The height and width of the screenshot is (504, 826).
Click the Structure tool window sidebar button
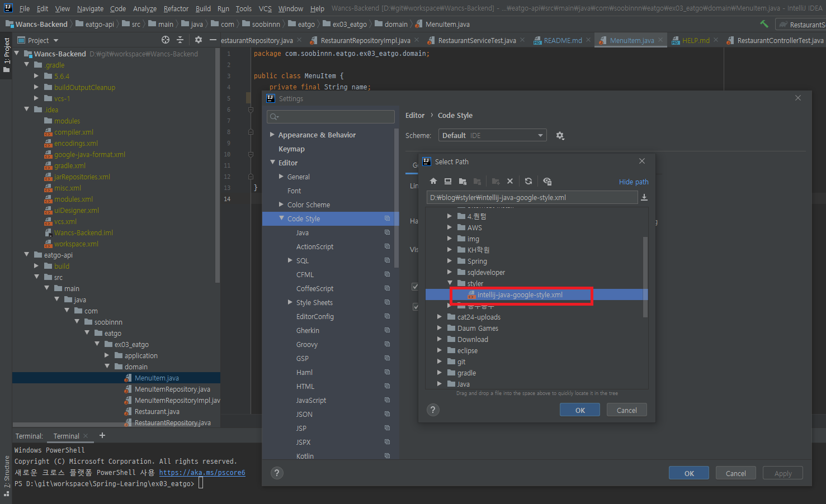6,476
